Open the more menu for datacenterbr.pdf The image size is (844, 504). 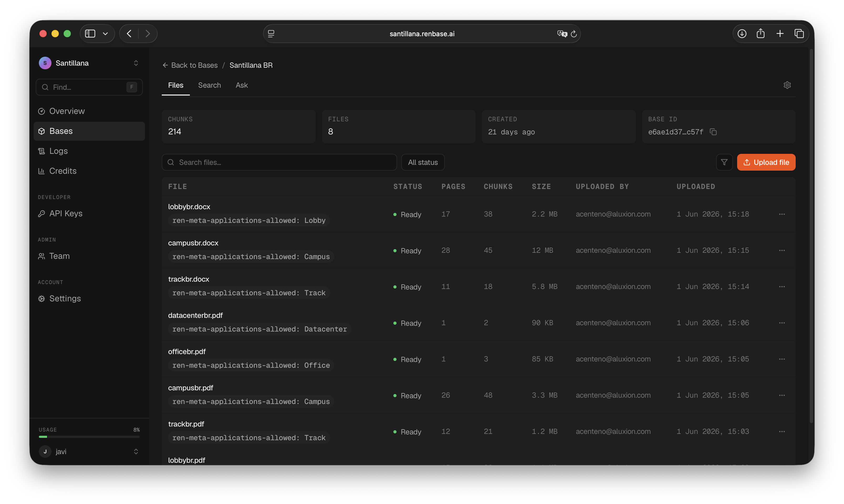(x=782, y=323)
